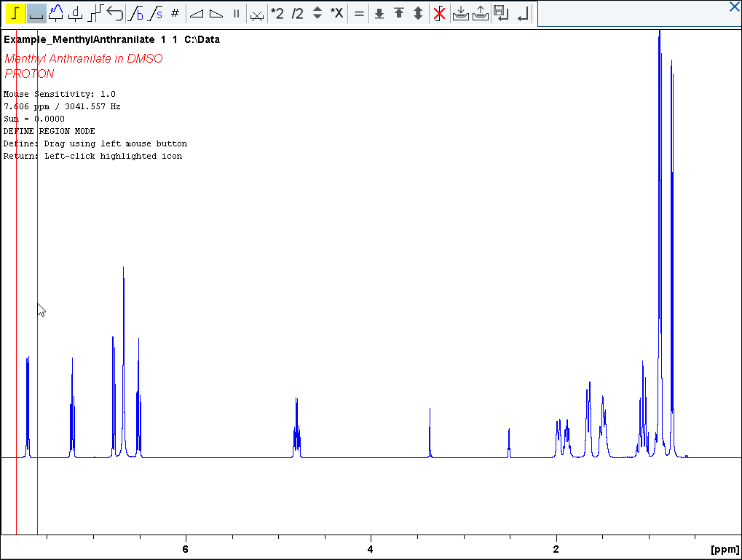Click the return arrow without saving icon
The height and width of the screenshot is (560, 742).
point(522,15)
